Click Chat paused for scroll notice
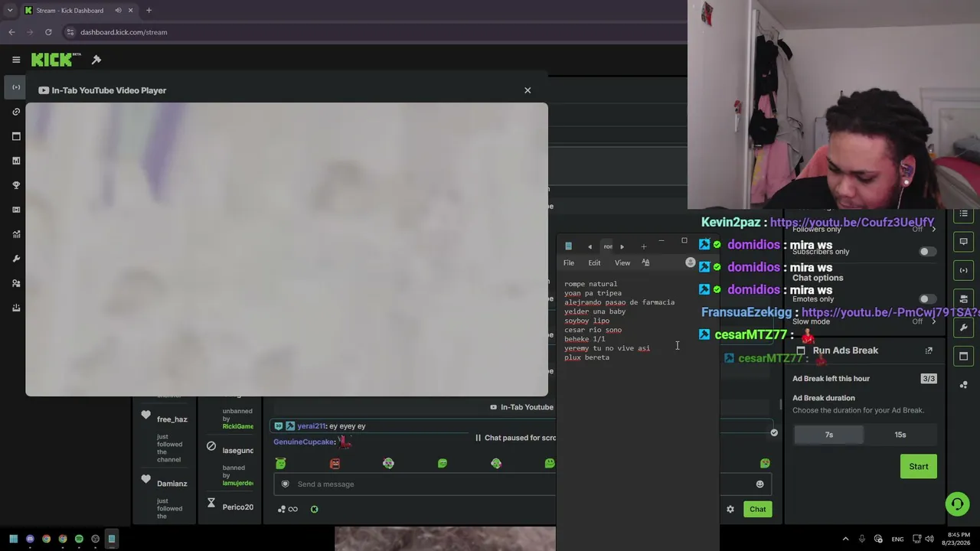980x551 pixels. [x=515, y=438]
